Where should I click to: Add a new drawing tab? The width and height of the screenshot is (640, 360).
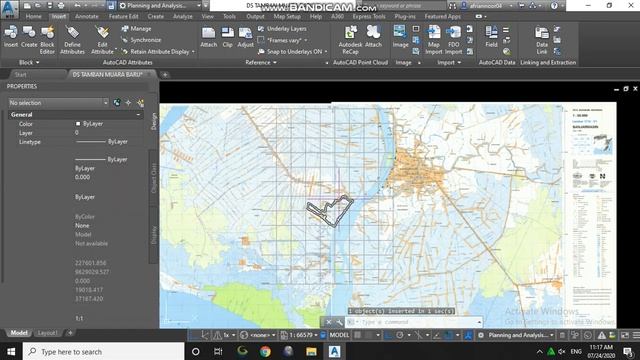tap(165, 75)
